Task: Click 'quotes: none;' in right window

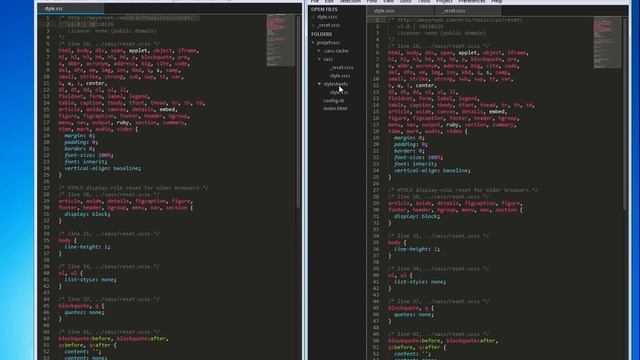Action: pyautogui.click(x=414, y=314)
